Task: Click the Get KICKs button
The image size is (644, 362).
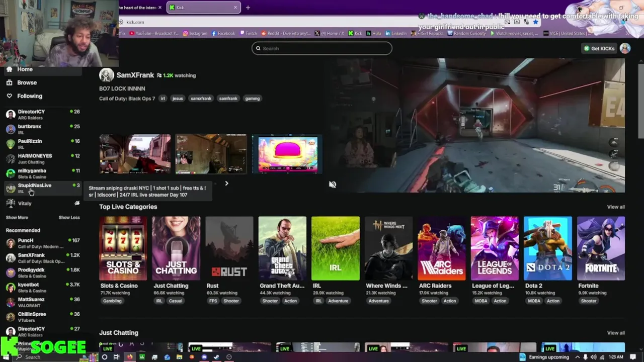Action: tap(599, 48)
